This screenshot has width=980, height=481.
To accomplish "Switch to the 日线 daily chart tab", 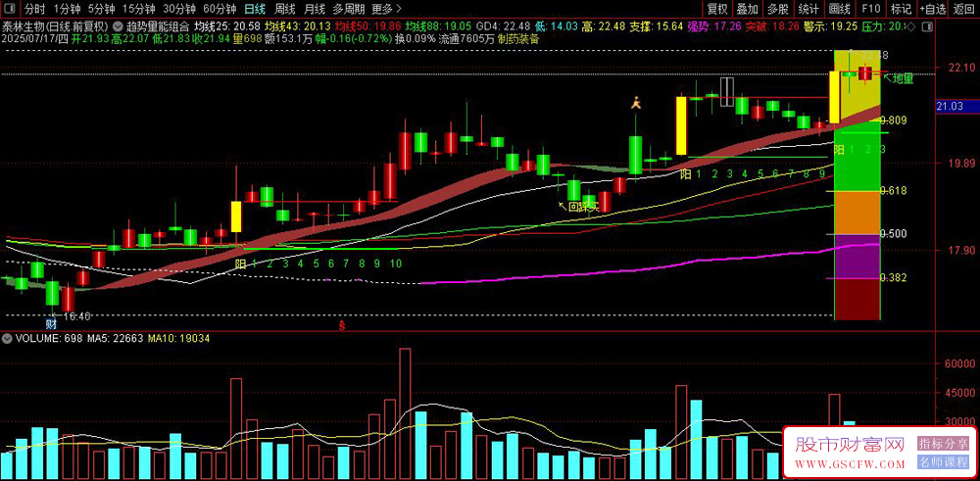I will pyautogui.click(x=255, y=9).
